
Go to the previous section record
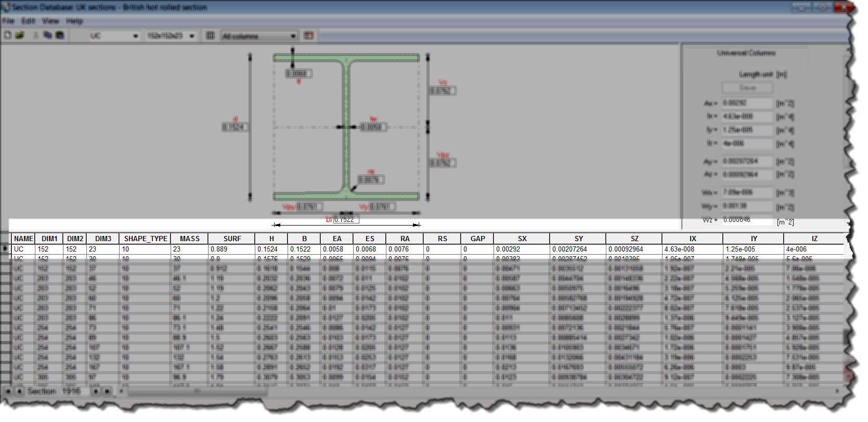pyautogui.click(x=19, y=391)
